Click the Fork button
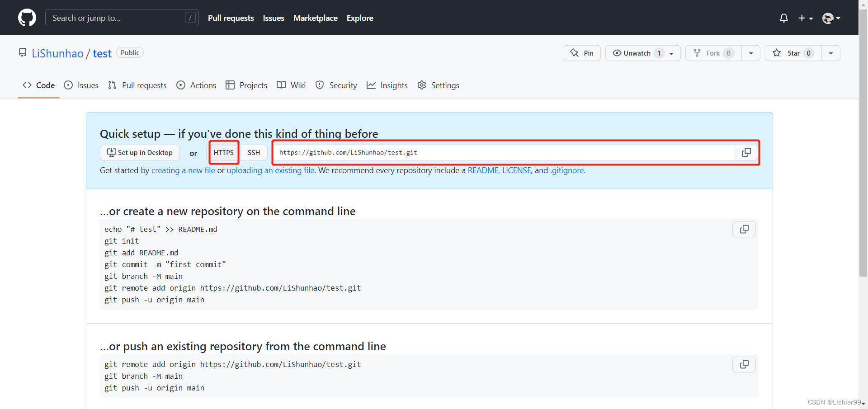The height and width of the screenshot is (409, 868). 713,53
